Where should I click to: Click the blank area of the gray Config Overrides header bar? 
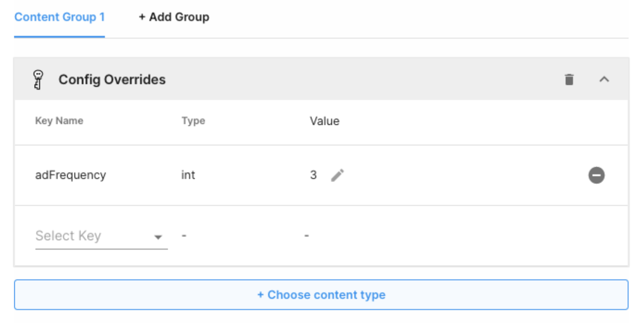click(x=362, y=80)
